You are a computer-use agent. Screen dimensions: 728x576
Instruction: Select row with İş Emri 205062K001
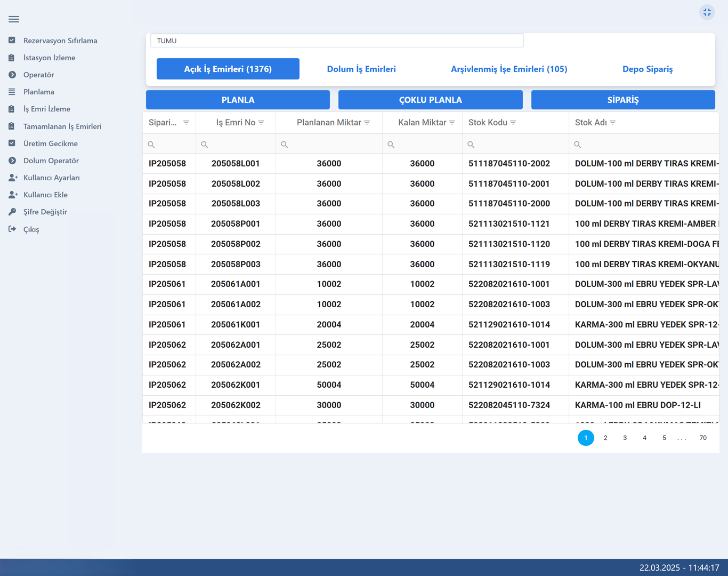tap(431, 385)
